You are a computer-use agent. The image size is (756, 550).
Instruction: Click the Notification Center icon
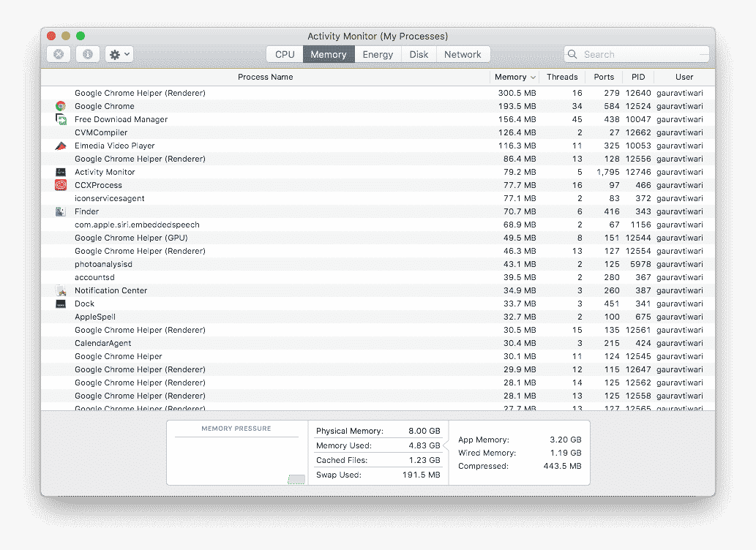coord(61,290)
